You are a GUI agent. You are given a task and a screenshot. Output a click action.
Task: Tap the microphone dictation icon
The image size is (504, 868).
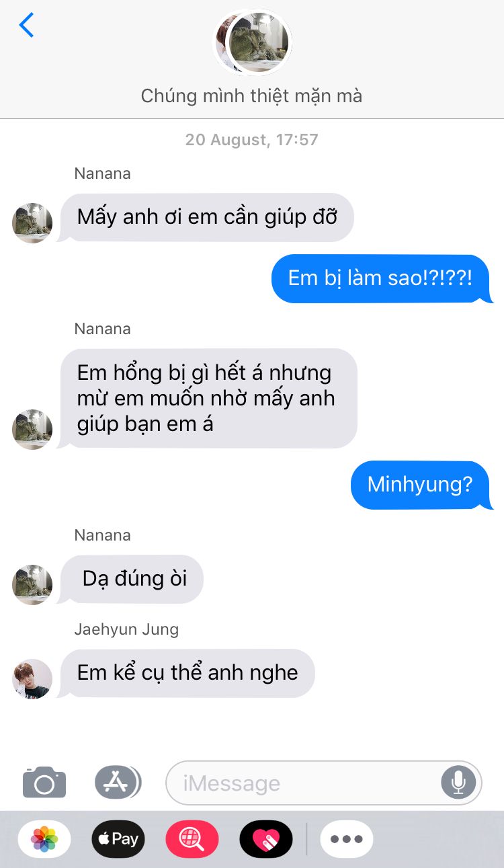click(x=458, y=783)
